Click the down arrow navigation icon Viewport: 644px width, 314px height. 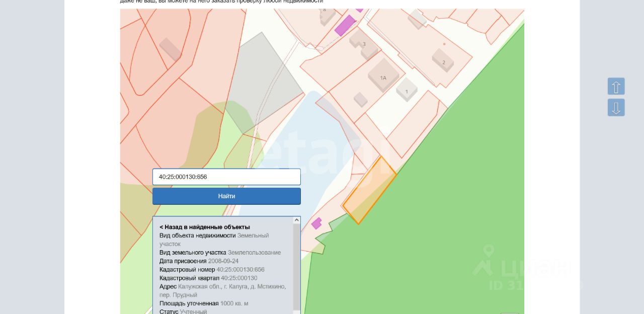pos(616,108)
